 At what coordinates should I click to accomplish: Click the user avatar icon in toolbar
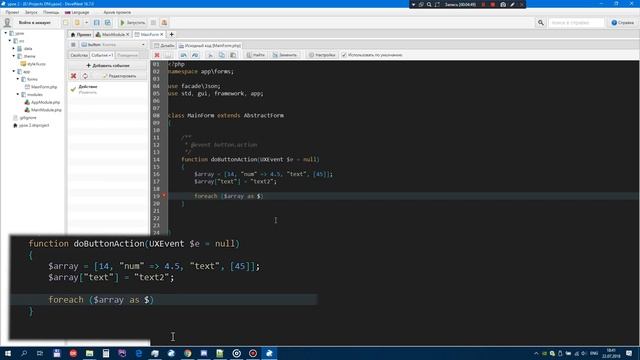coord(7,22)
